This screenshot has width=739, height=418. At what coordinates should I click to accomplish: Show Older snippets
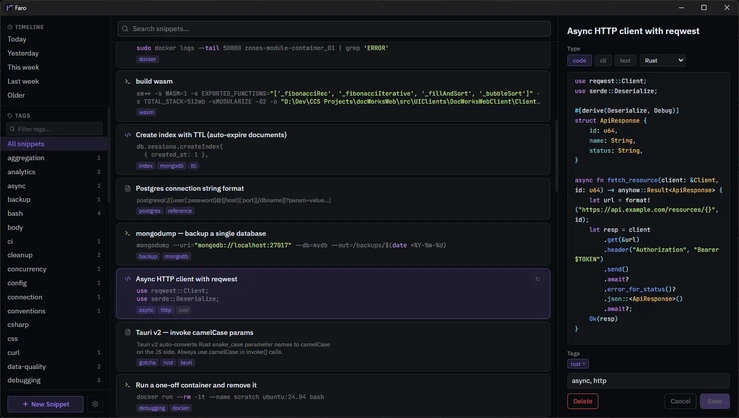click(16, 95)
